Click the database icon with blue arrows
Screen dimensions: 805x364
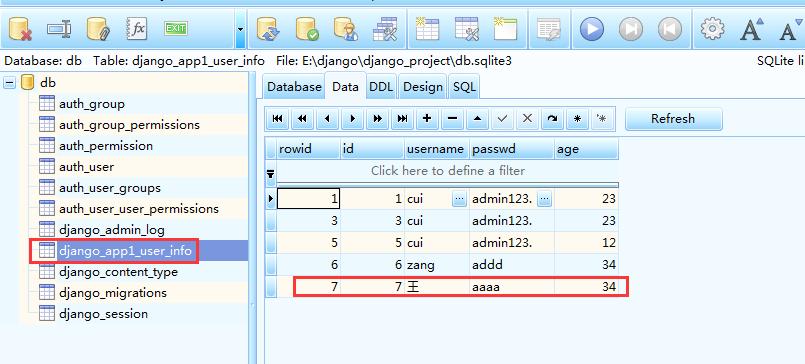tap(268, 29)
